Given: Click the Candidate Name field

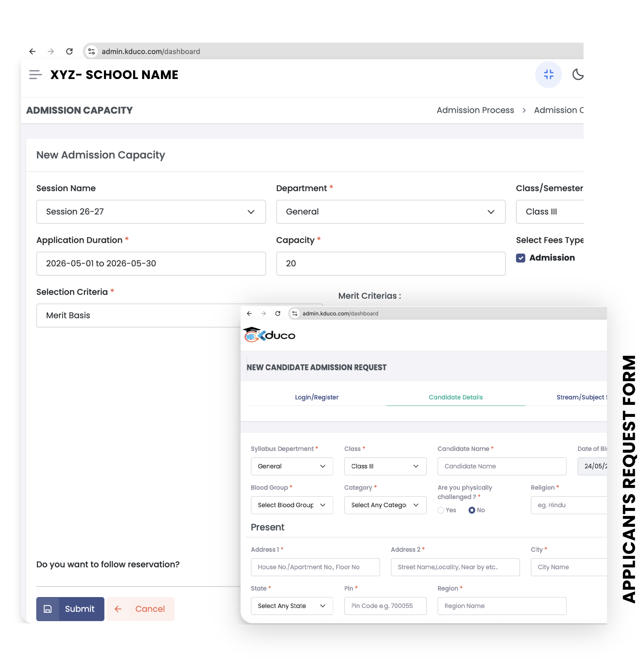Looking at the screenshot, I should click(502, 466).
